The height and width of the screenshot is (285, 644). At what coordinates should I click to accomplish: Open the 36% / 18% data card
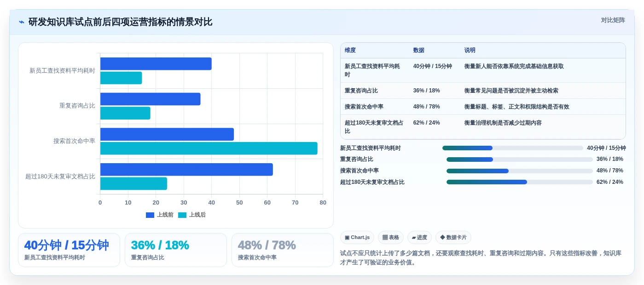tap(176, 250)
